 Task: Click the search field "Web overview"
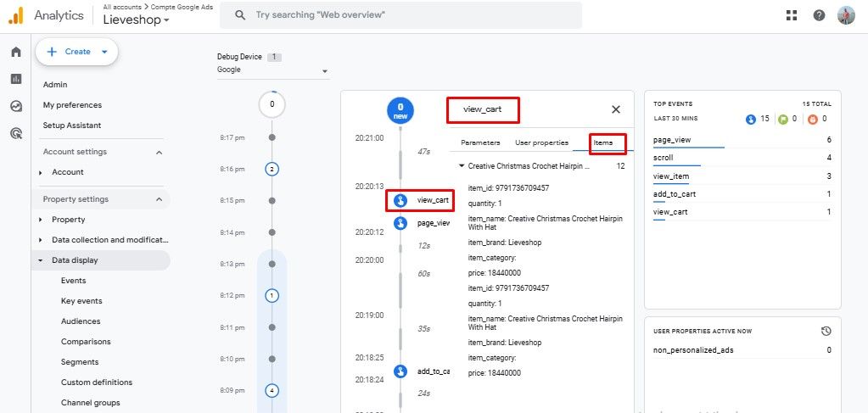point(400,15)
